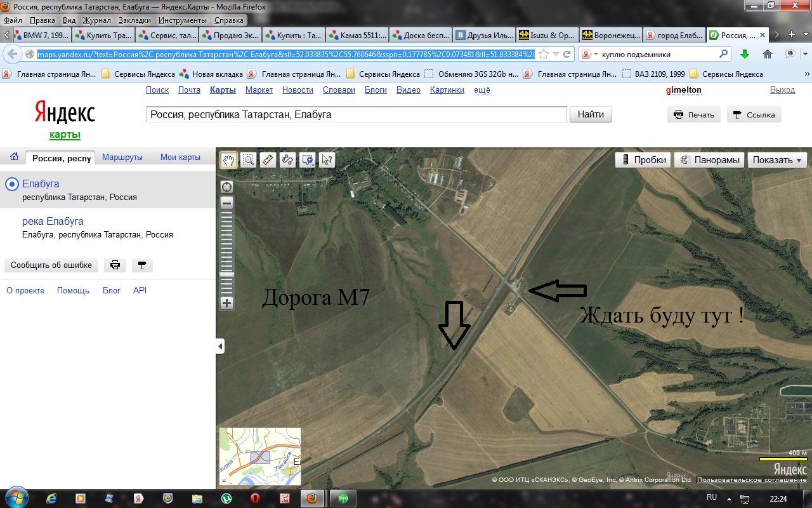This screenshot has height=508, width=812.
Task: Open the река Елабуга search result
Action: pos(53,221)
